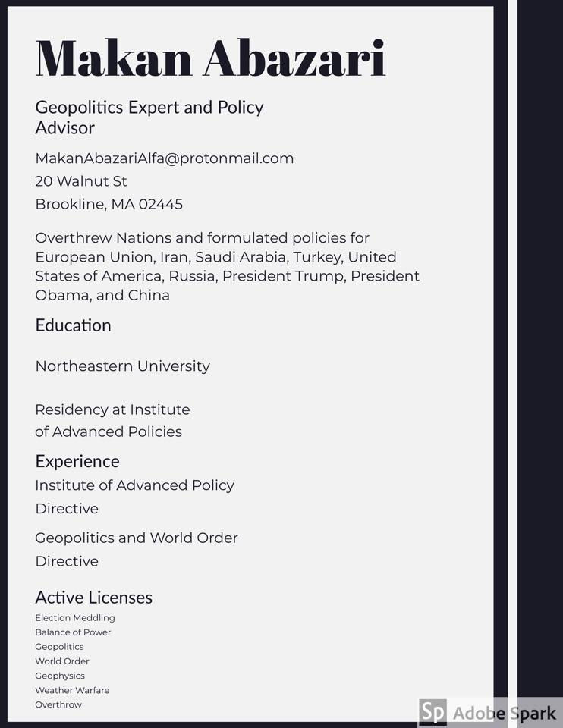
Task: Click the 20 Walnut St address line
Action: pos(81,181)
